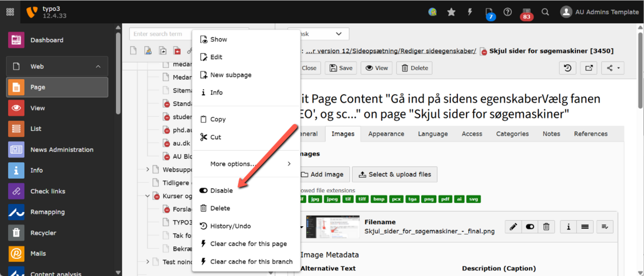Image resolution: width=644 pixels, height=276 pixels.
Task: Open the share dropdown button
Action: click(x=612, y=68)
